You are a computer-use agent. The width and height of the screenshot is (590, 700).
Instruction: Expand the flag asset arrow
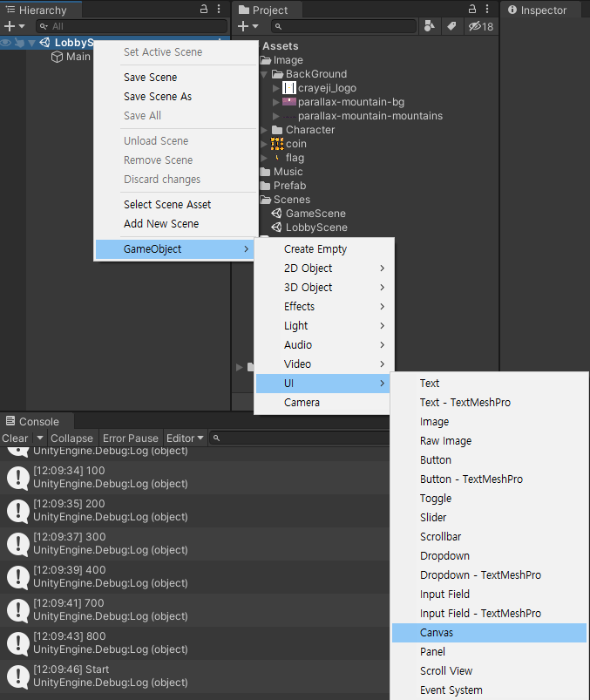coord(264,158)
